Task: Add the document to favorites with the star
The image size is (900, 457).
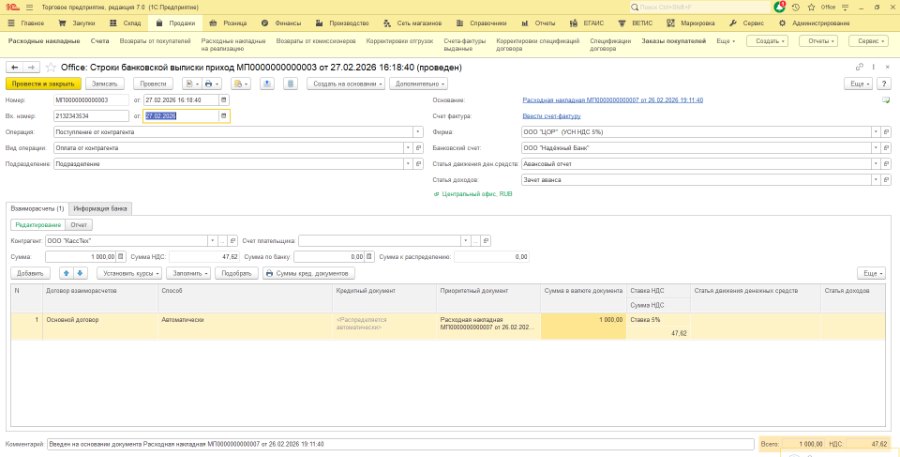Action: 51,68
